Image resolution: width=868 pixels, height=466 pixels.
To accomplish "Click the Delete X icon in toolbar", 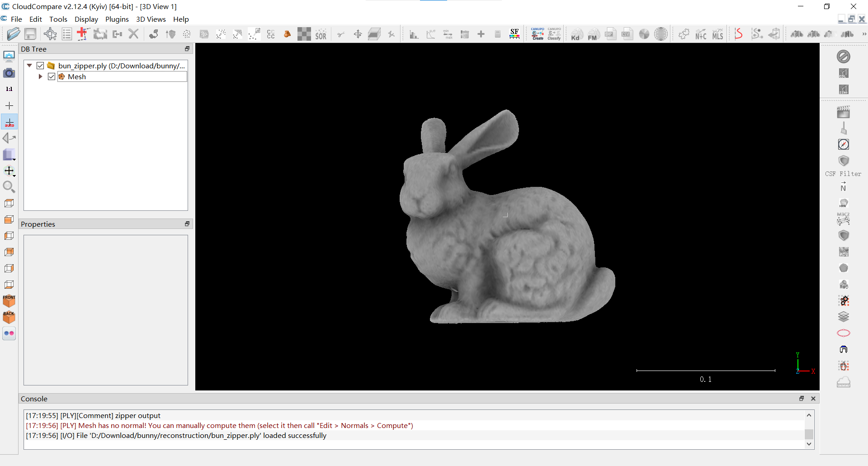I will (x=133, y=34).
